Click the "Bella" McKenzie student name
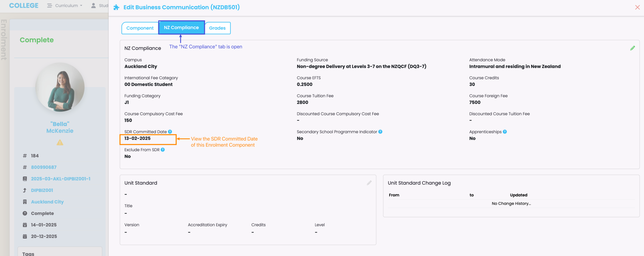The image size is (644, 256). tap(60, 127)
